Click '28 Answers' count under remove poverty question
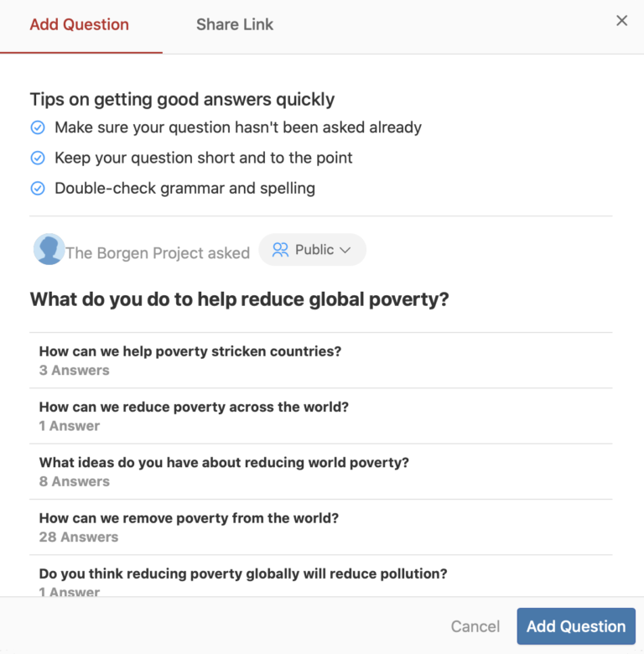This screenshot has width=644, height=654. click(79, 537)
